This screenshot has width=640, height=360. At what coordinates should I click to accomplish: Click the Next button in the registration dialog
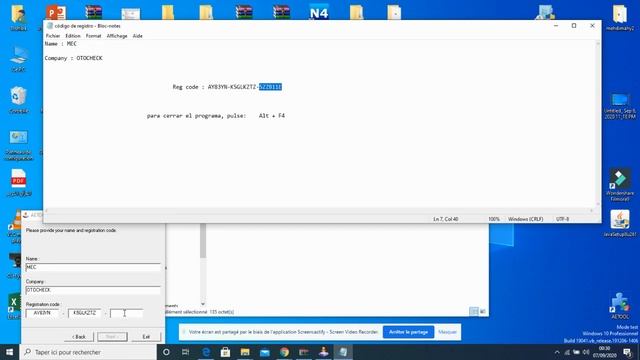112,337
